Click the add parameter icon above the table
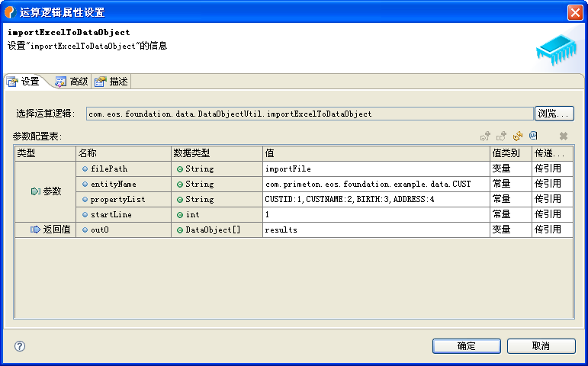 click(485, 136)
